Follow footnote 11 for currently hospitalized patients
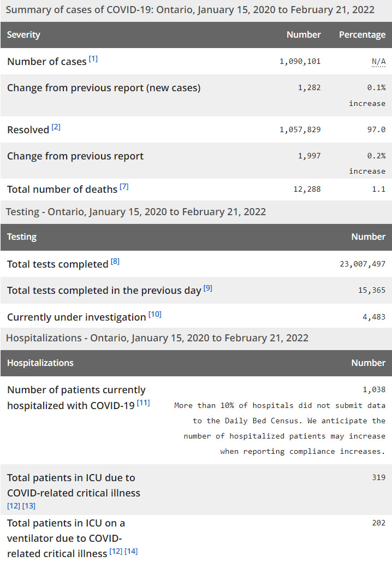Image resolution: width=392 pixels, height=562 pixels. pos(144,403)
